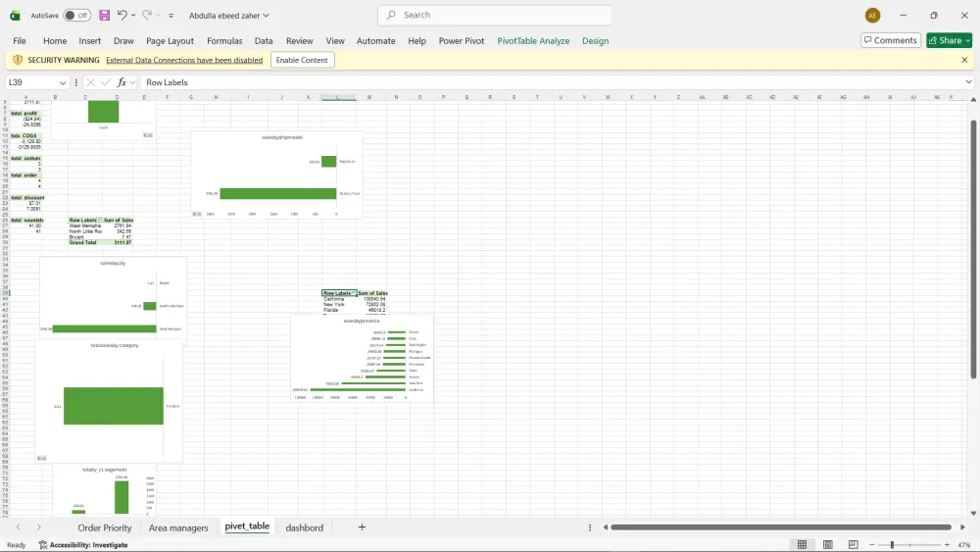Click the Share button dropdown arrow

tap(968, 40)
